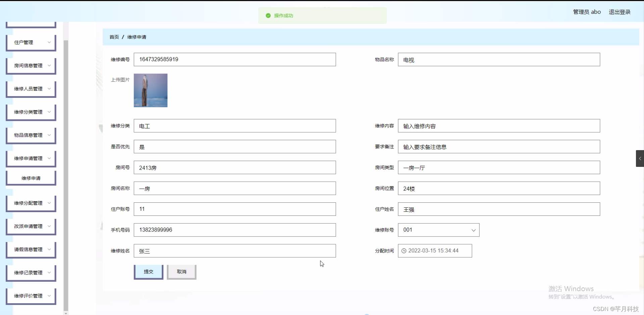Click the 取消 cancel button
Screen dimensions: 644x315
point(181,272)
